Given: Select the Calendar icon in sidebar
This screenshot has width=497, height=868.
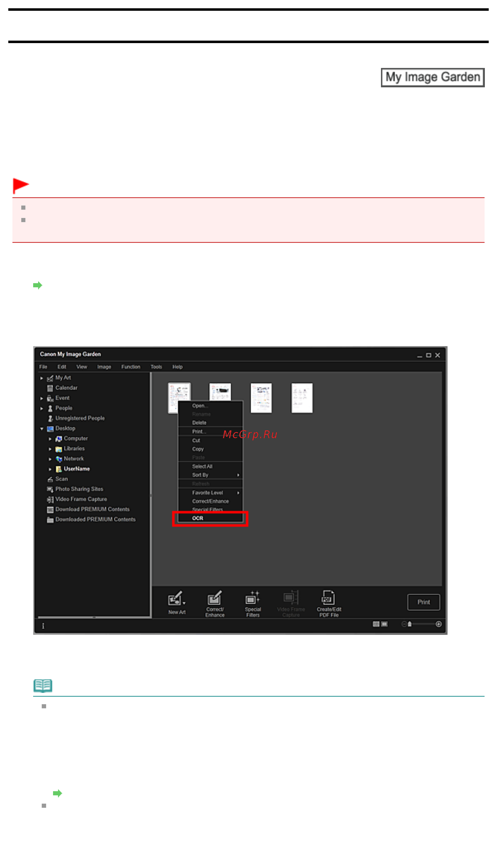Looking at the screenshot, I should tap(50, 388).
